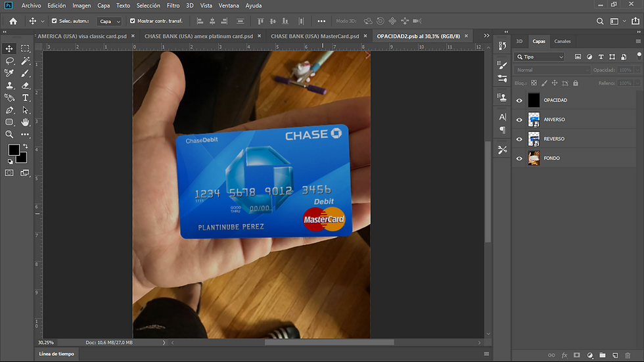Delete layer with trash icon

pyautogui.click(x=628, y=355)
